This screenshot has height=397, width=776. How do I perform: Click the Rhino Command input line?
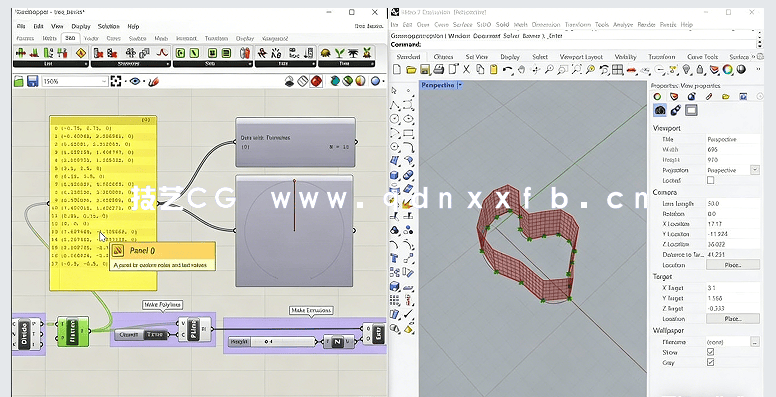coord(574,45)
